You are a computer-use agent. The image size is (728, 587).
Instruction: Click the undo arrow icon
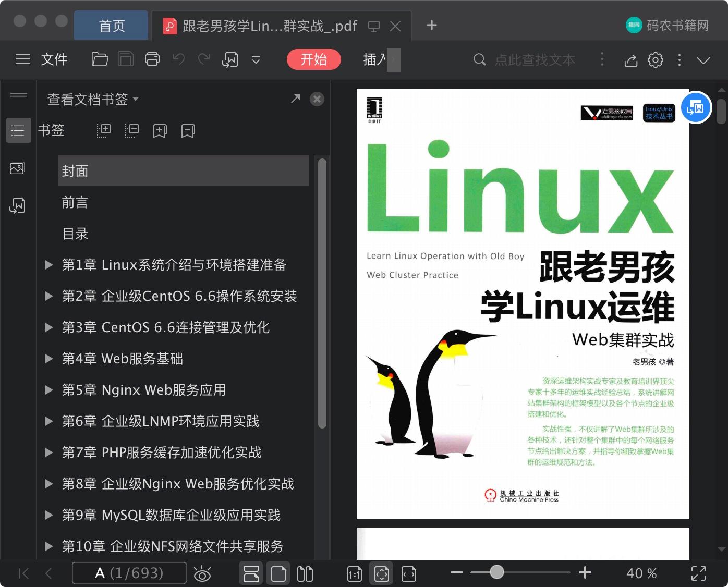coord(179,59)
